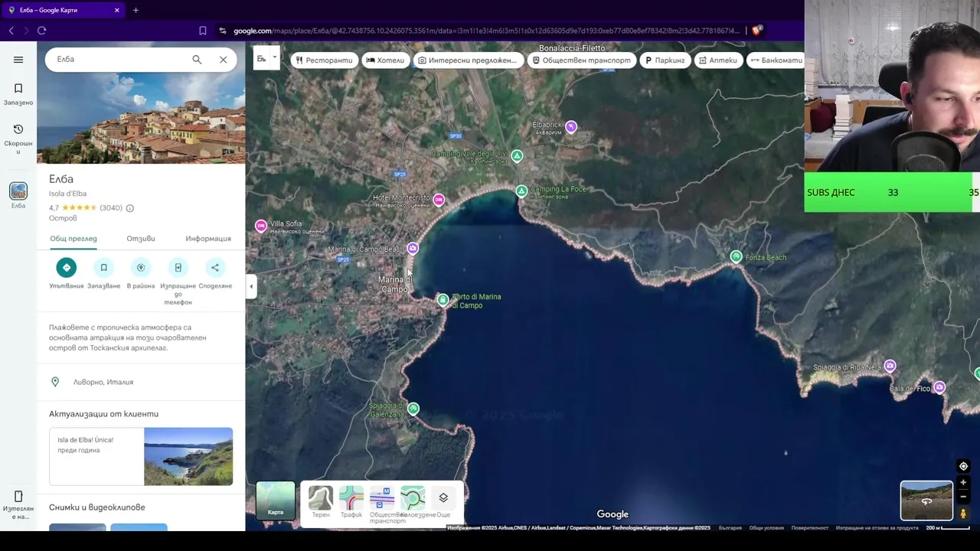Screen dimensions: 980x551
Task: Select the Елба – Google Карти browser tab
Action: click(63, 10)
